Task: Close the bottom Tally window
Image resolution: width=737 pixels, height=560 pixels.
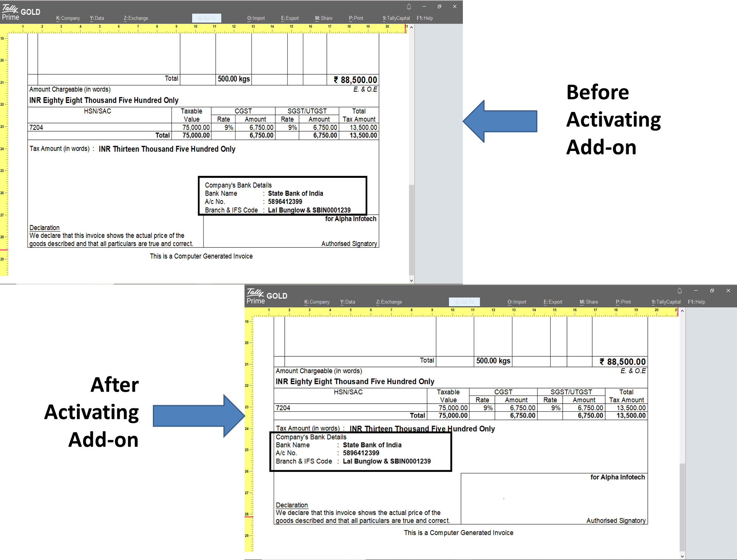Action: coord(728,291)
